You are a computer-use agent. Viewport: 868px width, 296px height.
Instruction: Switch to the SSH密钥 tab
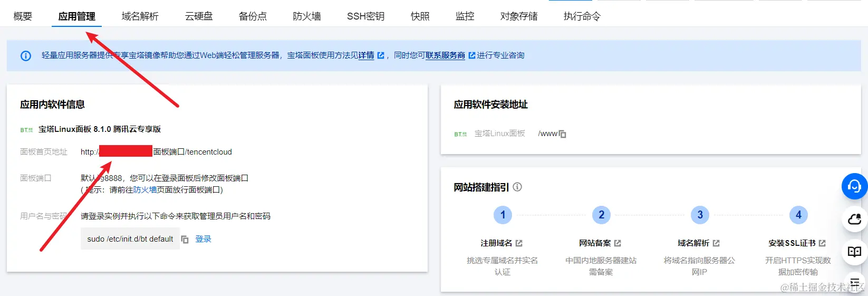[x=365, y=16]
